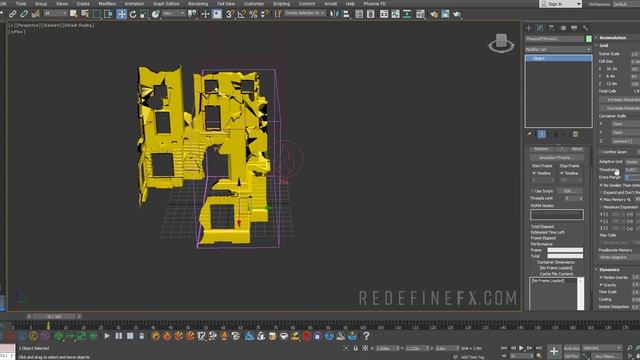Screen dimensions: 640x360
Task: Click the Phoenix FD help question icon
Action: click(x=366, y=336)
